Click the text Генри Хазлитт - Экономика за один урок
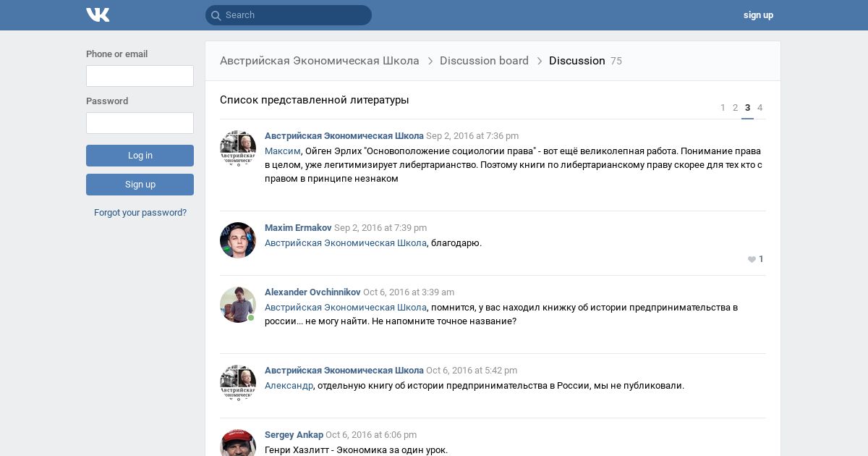The image size is (868, 456). tap(357, 450)
